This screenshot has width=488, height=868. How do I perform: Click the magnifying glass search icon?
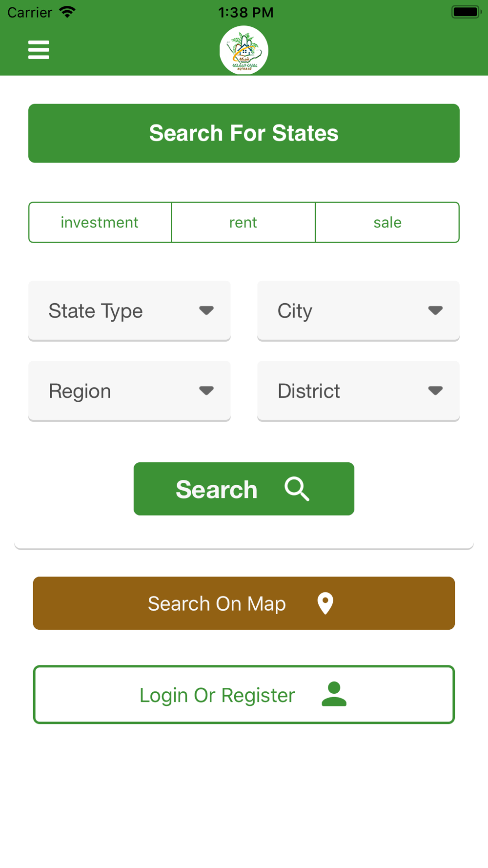click(x=297, y=489)
